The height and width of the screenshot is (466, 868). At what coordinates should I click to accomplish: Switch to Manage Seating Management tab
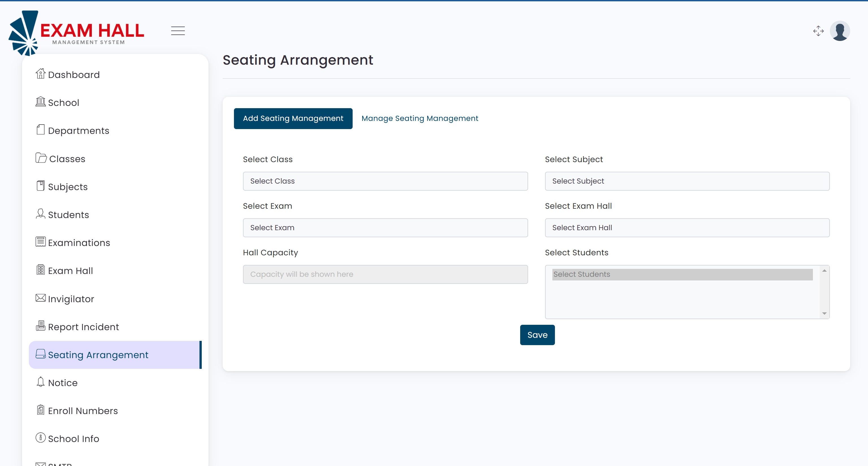(420, 119)
